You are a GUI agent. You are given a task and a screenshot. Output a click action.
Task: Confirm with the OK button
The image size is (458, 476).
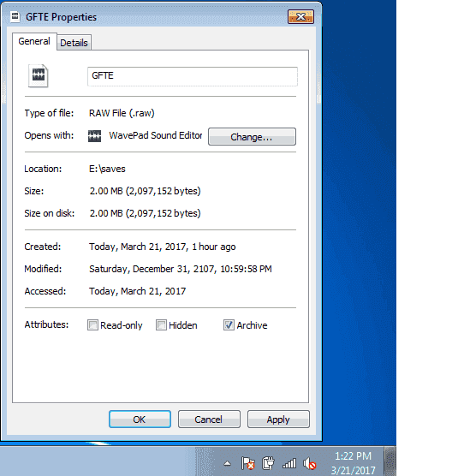point(140,419)
